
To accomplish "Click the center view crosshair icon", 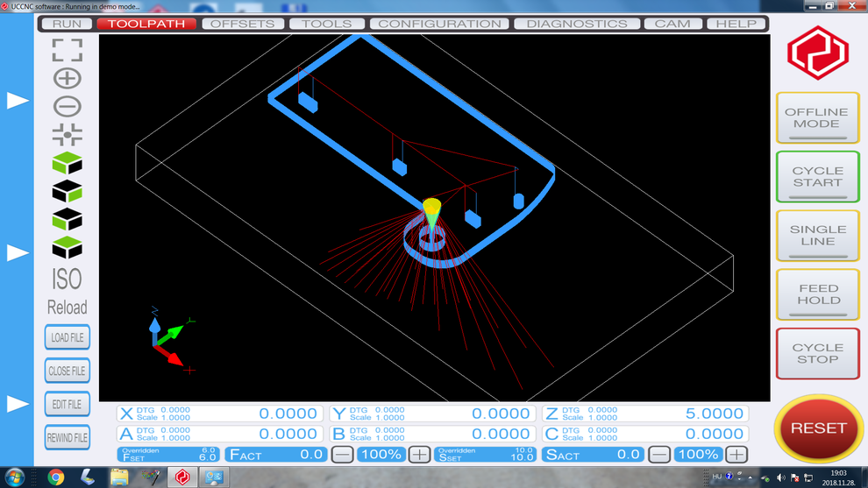I will click(x=67, y=134).
